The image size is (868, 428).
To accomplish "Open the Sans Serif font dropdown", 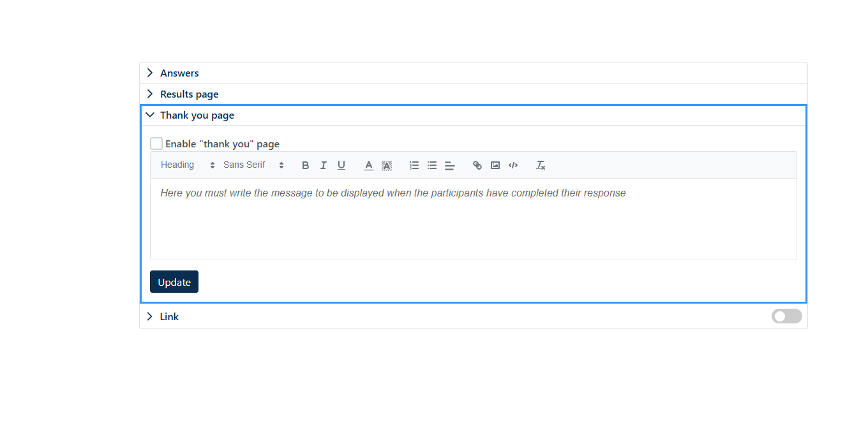I will click(253, 165).
